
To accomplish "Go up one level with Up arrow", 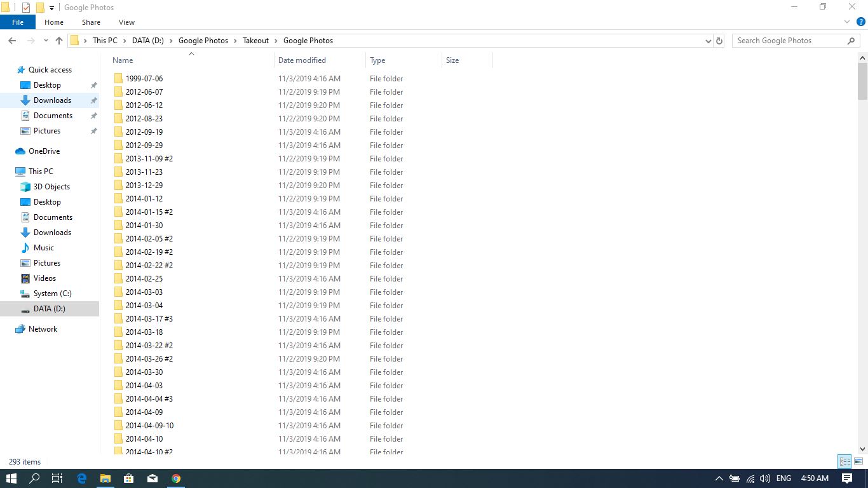I will click(59, 41).
